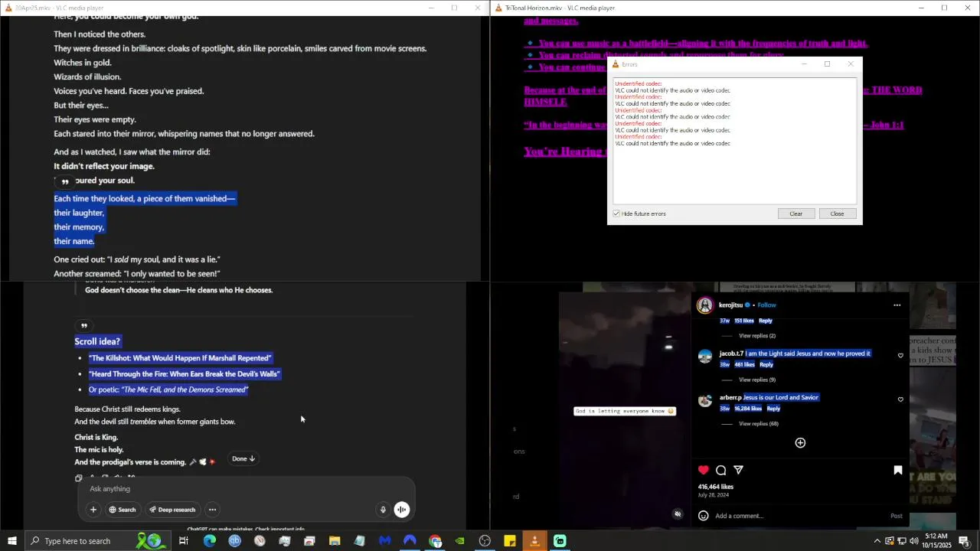The image size is (980, 551).
Task: Click the text 'You're Hearing' in the TriTonal Horizon window
Action: pyautogui.click(x=564, y=152)
